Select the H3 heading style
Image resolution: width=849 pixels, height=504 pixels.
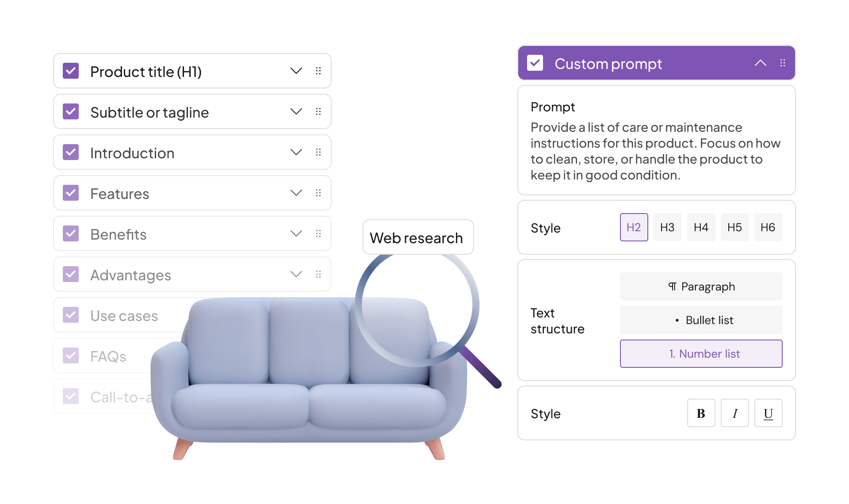tap(667, 227)
